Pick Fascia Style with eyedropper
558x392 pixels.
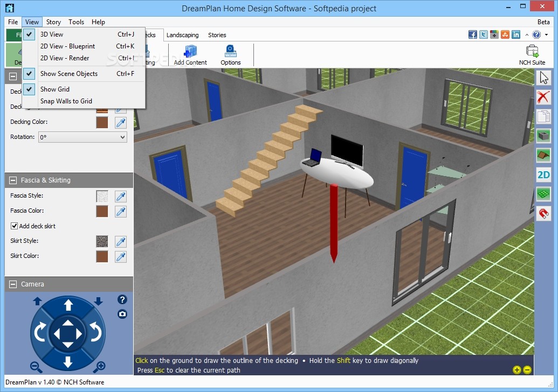pos(121,196)
